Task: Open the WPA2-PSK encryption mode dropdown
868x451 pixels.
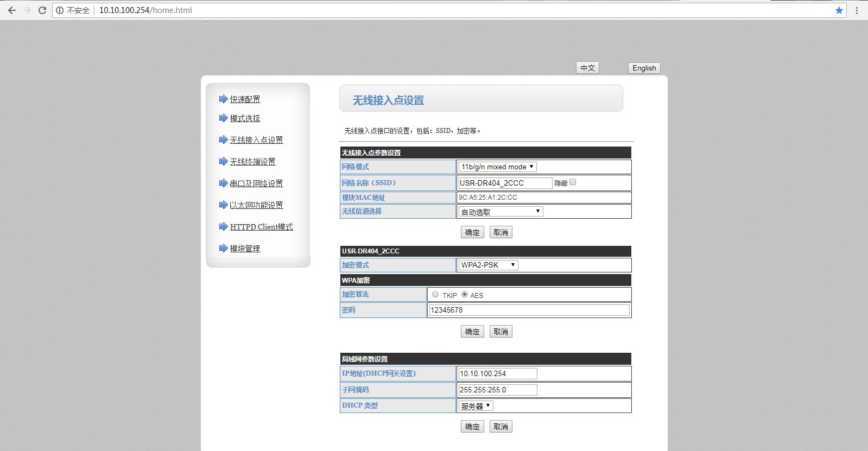Action: (x=488, y=265)
